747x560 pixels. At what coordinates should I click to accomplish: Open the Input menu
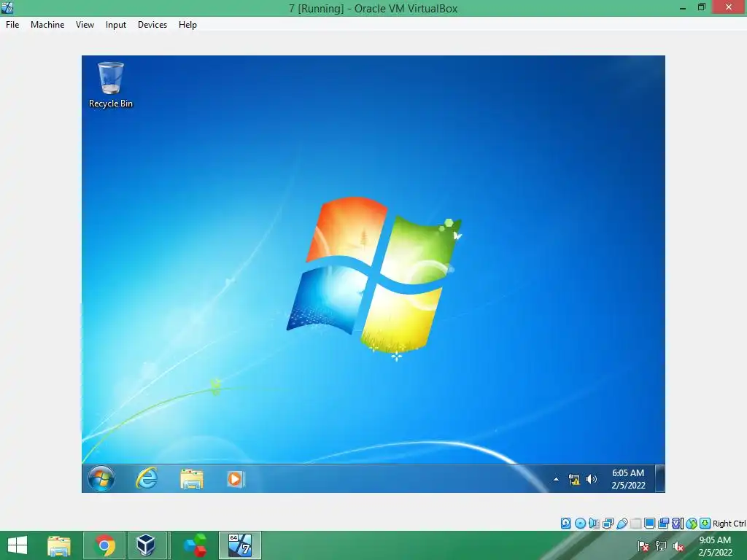point(116,25)
